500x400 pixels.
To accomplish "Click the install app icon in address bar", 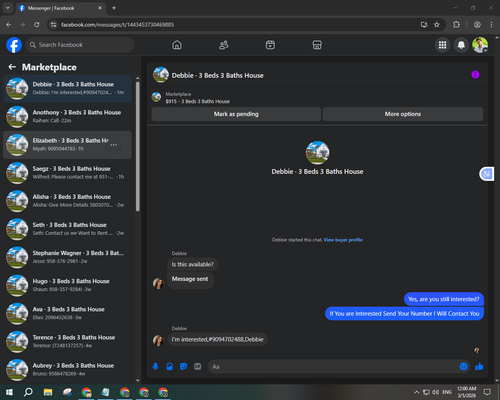I will 424,25.
